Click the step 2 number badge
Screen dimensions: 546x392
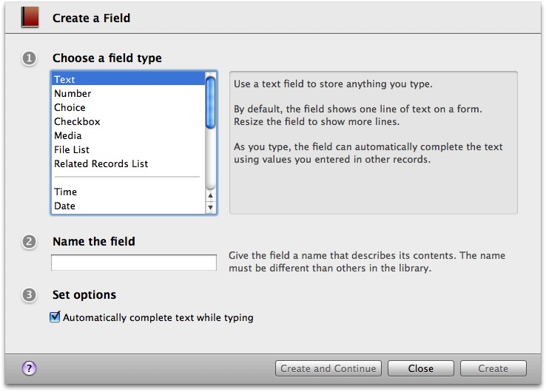pyautogui.click(x=30, y=242)
